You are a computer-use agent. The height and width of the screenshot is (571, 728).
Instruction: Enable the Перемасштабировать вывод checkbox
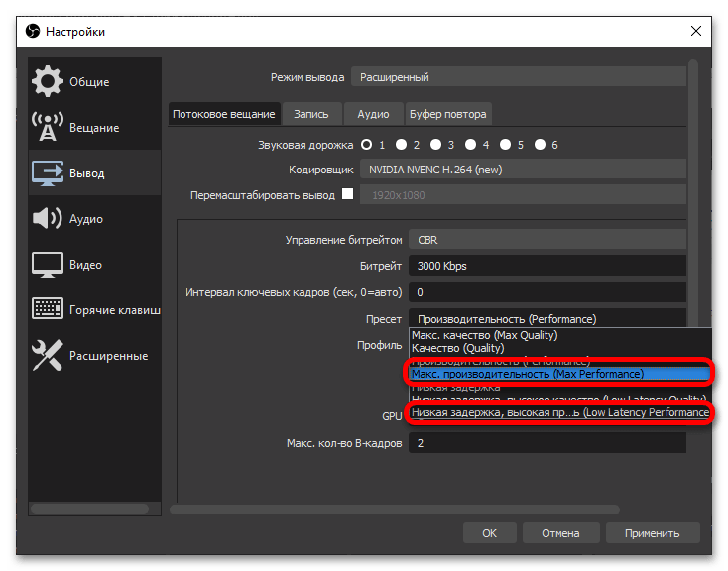[x=347, y=193]
